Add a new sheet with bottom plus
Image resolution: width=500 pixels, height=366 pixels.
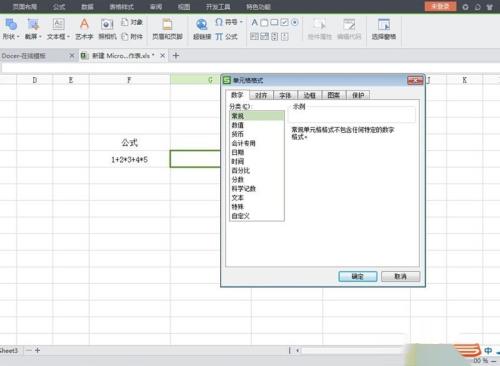click(37, 350)
